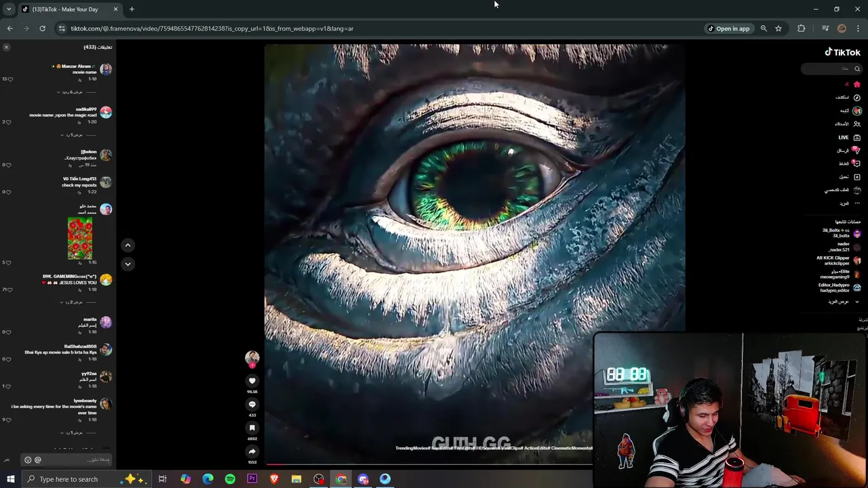
Task: Open the Activity inbox icon
Action: (x=856, y=163)
